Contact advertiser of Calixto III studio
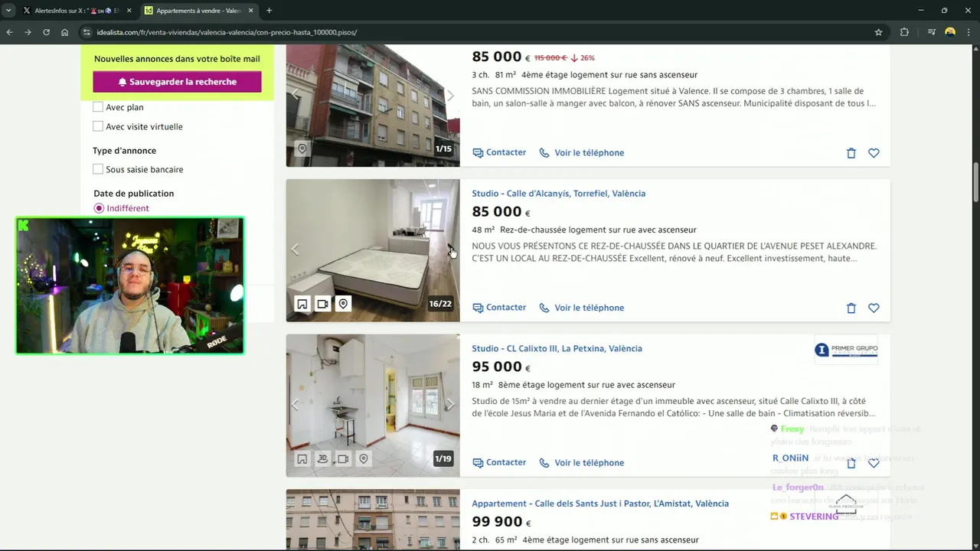980x551 pixels. (499, 462)
